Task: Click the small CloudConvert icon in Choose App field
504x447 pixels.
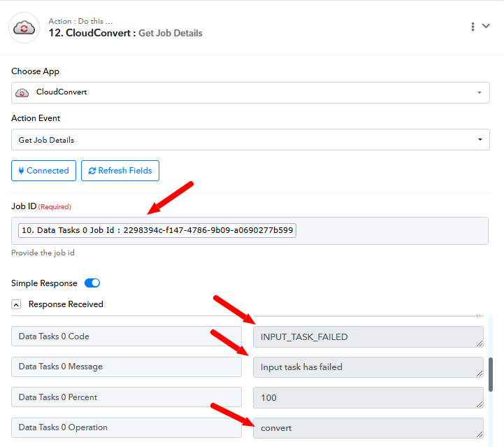Action: coord(22,92)
